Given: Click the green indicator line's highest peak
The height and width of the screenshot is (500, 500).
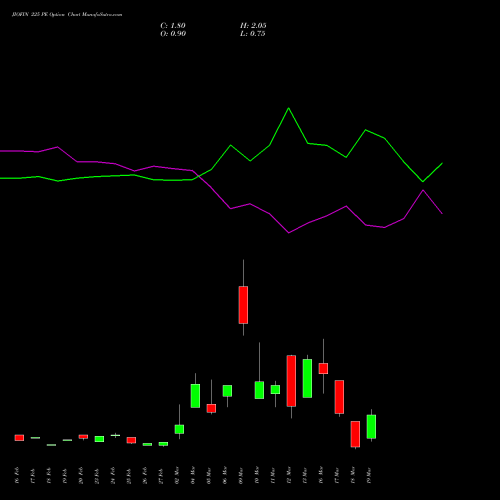Looking at the screenshot, I should [289, 108].
